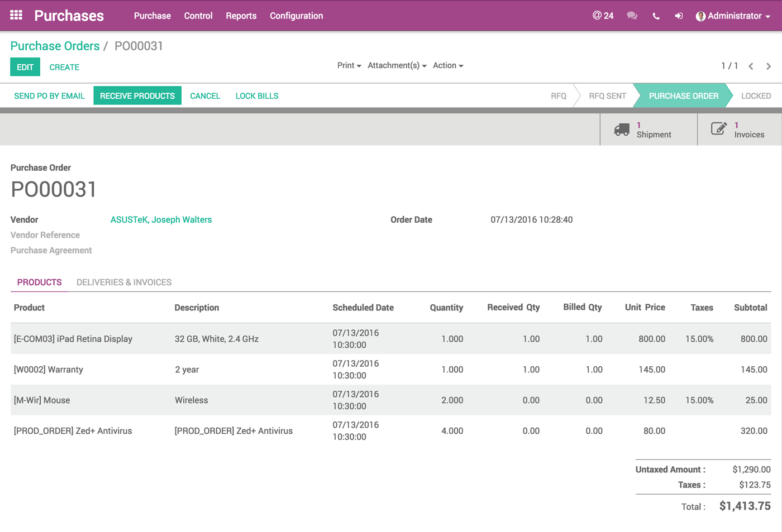Open vendor ASUSTeK, Joseph Walters
The width and height of the screenshot is (782, 532).
click(161, 219)
